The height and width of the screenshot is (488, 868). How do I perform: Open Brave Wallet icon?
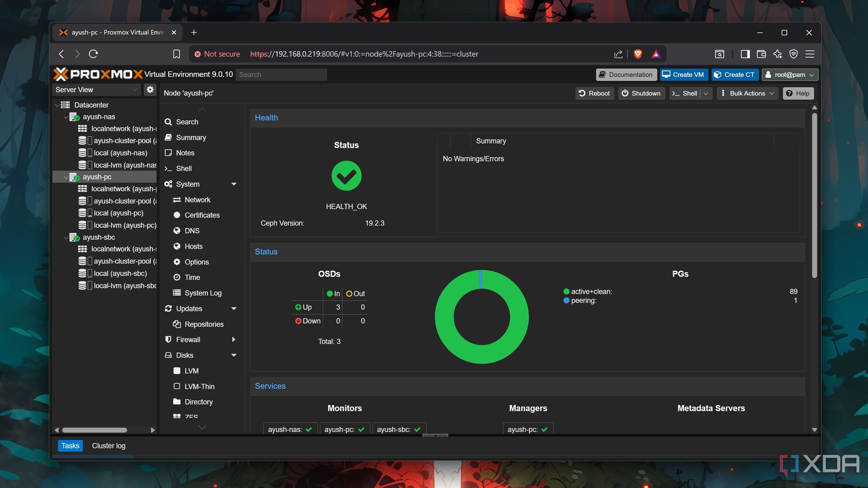pyautogui.click(x=761, y=54)
